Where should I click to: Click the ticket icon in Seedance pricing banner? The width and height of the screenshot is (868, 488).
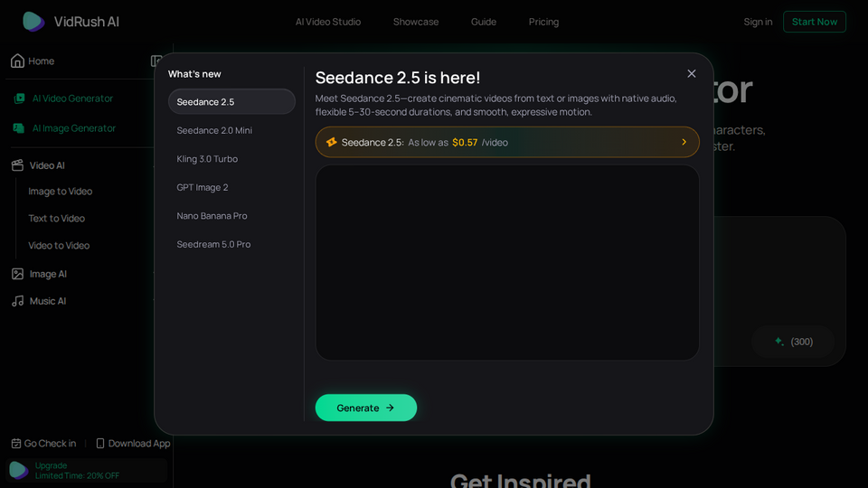(x=331, y=142)
